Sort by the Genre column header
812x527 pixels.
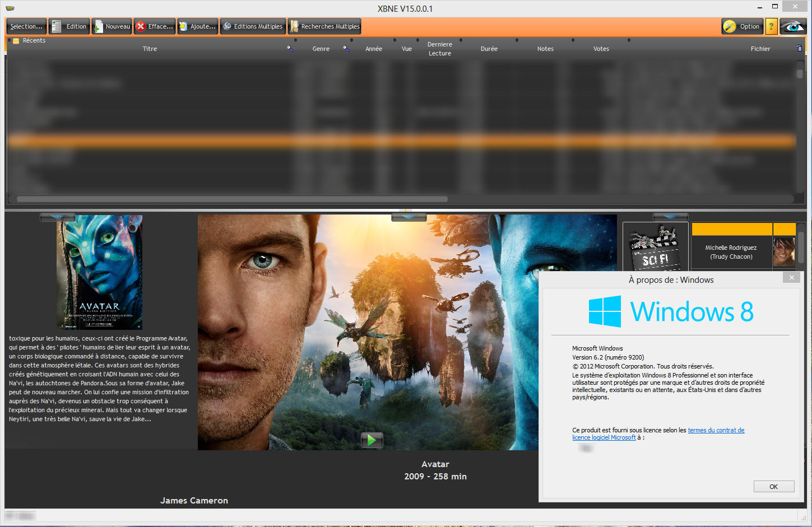click(321, 49)
